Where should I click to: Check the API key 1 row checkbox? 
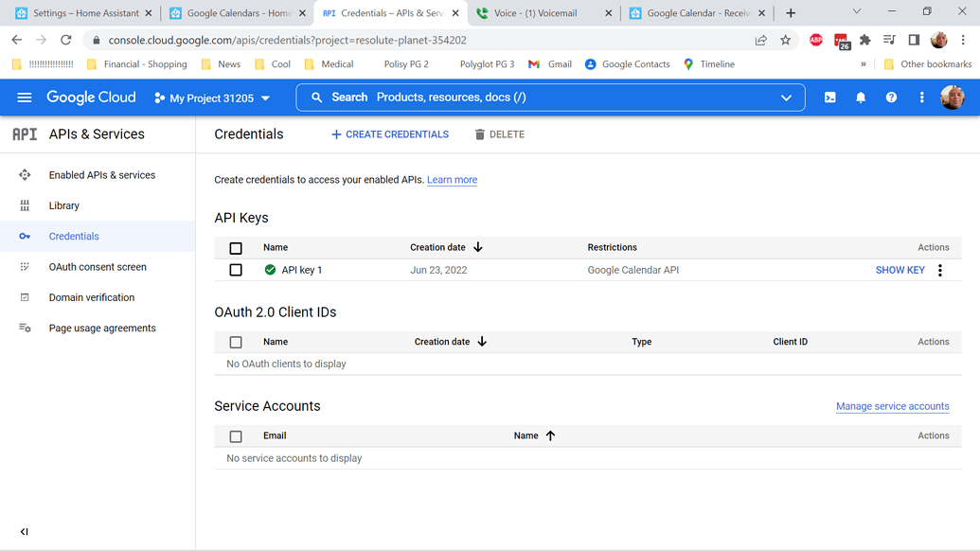click(236, 270)
